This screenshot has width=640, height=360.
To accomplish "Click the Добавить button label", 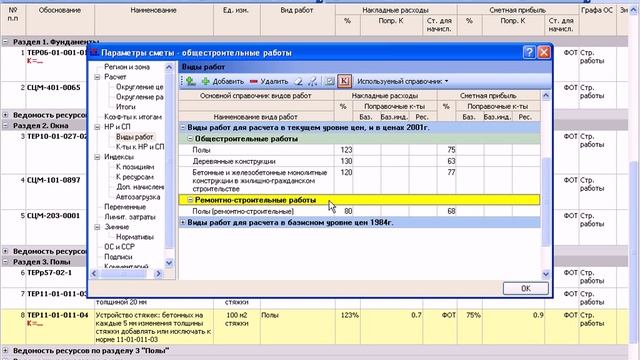I will point(228,81).
